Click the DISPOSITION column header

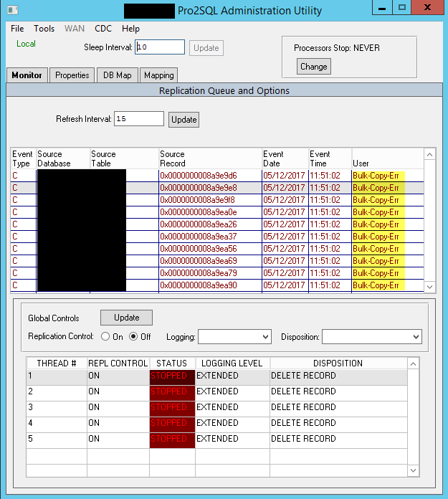click(338, 363)
